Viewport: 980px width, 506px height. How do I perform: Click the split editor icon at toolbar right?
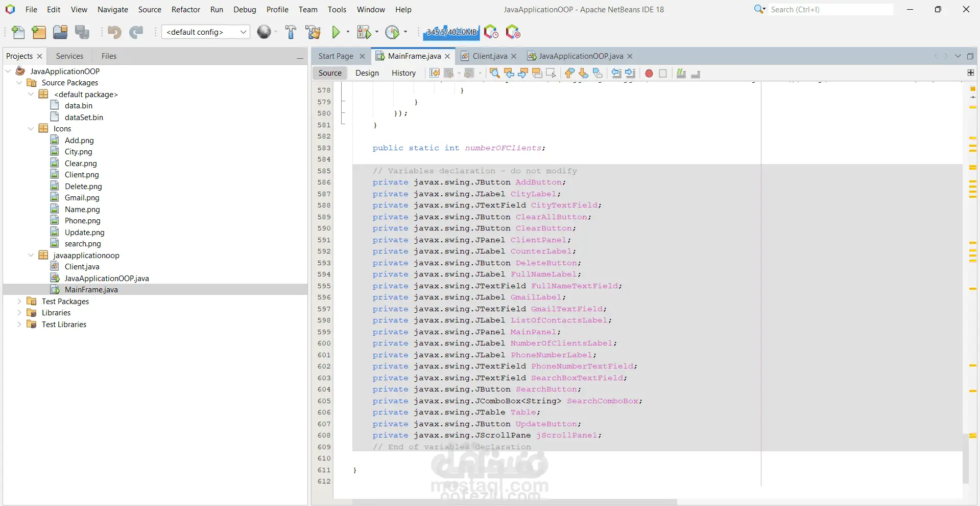point(971,73)
